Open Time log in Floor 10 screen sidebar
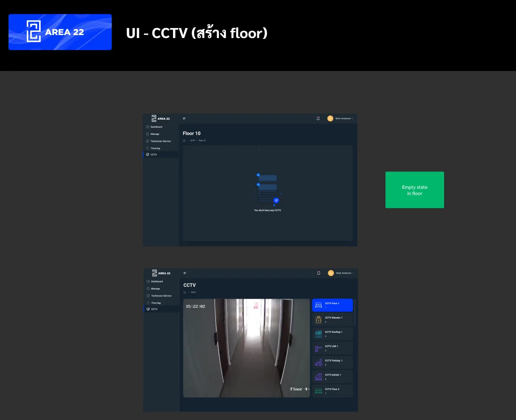 pyautogui.click(x=161, y=148)
